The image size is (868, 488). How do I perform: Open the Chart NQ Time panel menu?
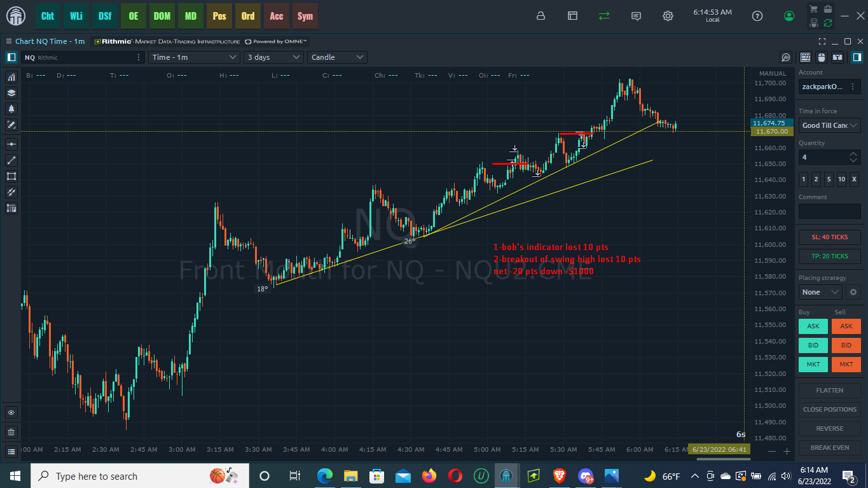tap(9, 41)
